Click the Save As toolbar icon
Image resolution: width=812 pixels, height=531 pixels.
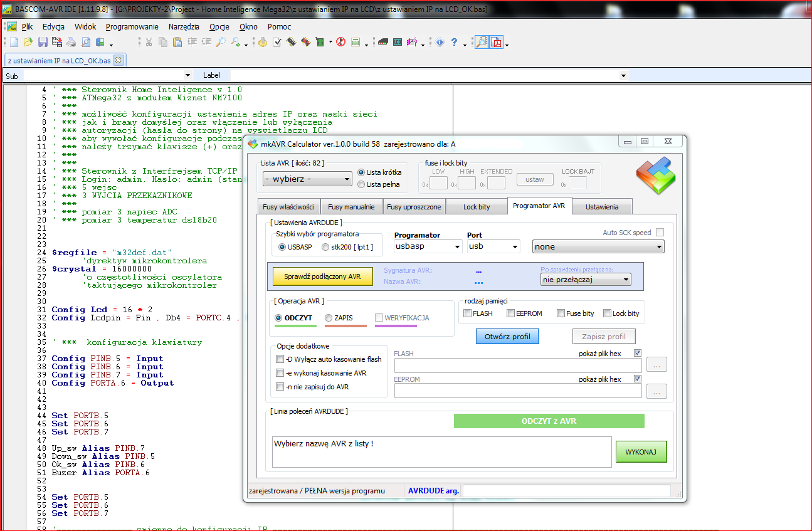57,43
